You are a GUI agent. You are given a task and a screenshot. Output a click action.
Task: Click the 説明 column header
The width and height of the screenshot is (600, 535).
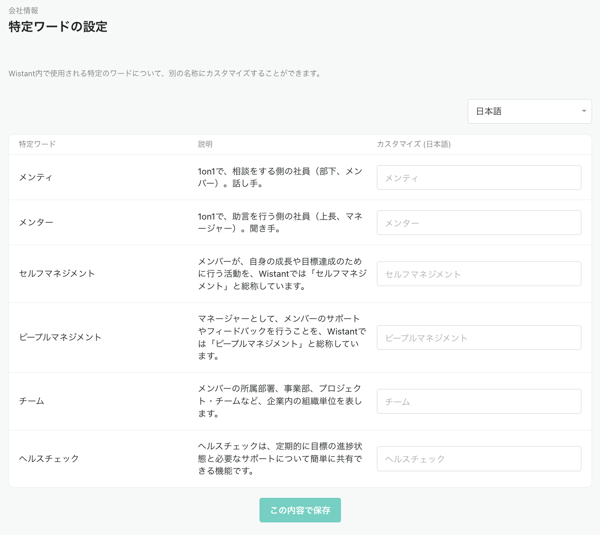(x=205, y=145)
